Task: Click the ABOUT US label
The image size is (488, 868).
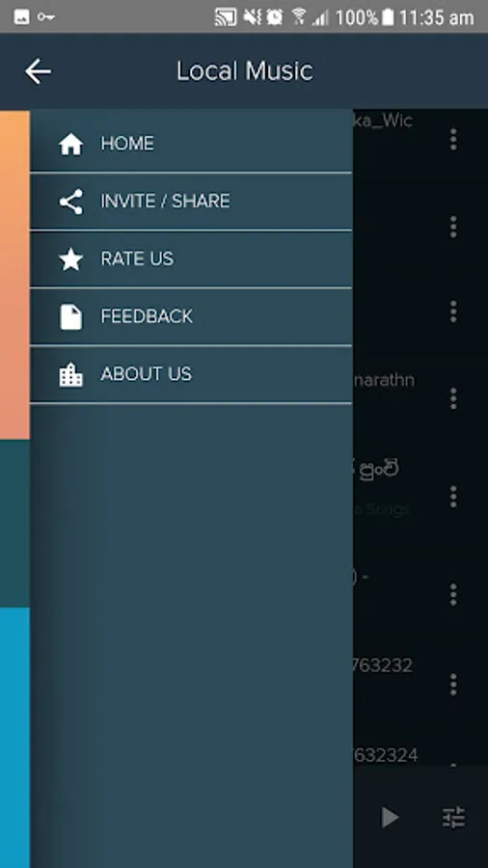Action: [146, 374]
